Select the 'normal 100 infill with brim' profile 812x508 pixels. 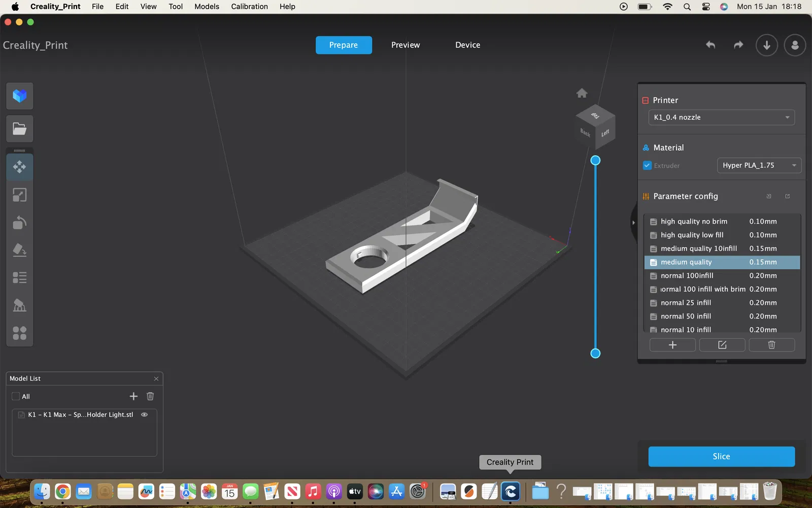[722, 289]
